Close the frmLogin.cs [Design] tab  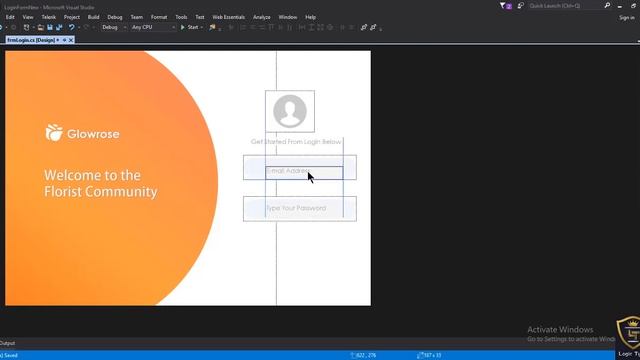pos(71,40)
